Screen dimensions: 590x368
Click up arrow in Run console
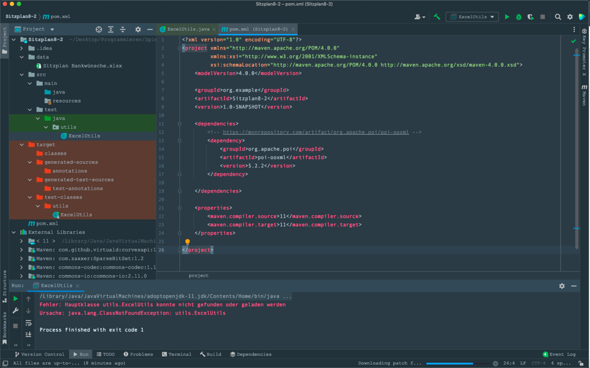(x=28, y=299)
